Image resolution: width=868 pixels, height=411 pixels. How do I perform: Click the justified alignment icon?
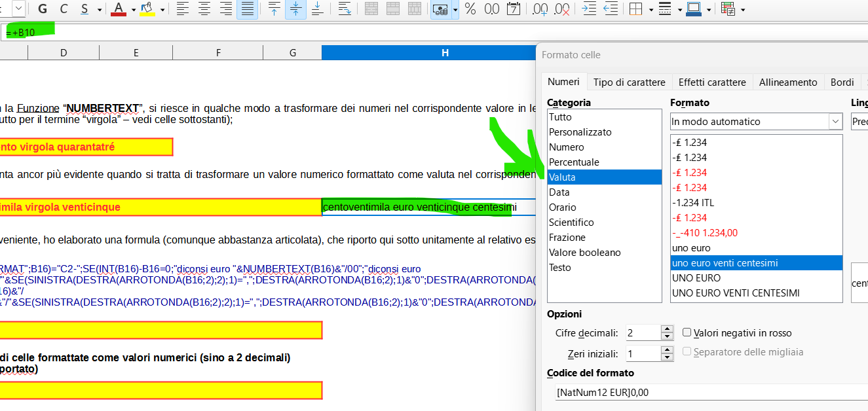247,9
